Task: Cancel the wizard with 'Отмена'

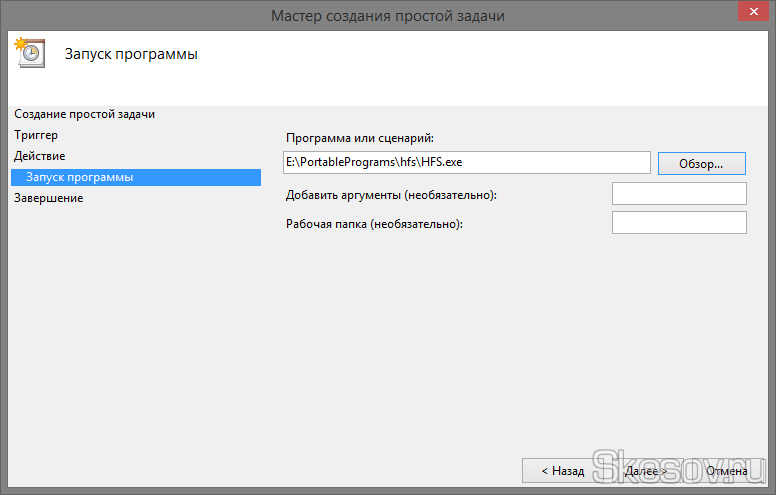Action: tap(726, 470)
